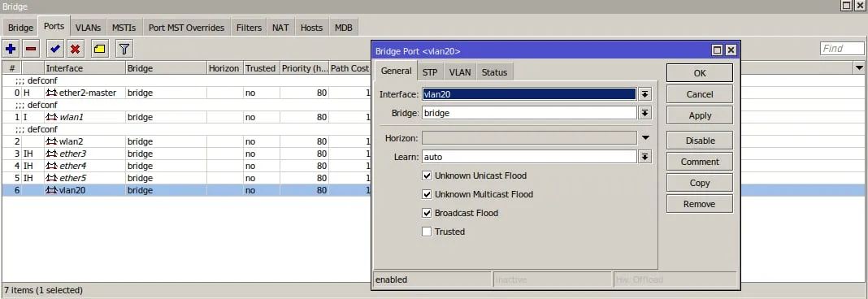Open the Port MST Overrides tab
This screenshot has width=868, height=299.
[187, 28]
